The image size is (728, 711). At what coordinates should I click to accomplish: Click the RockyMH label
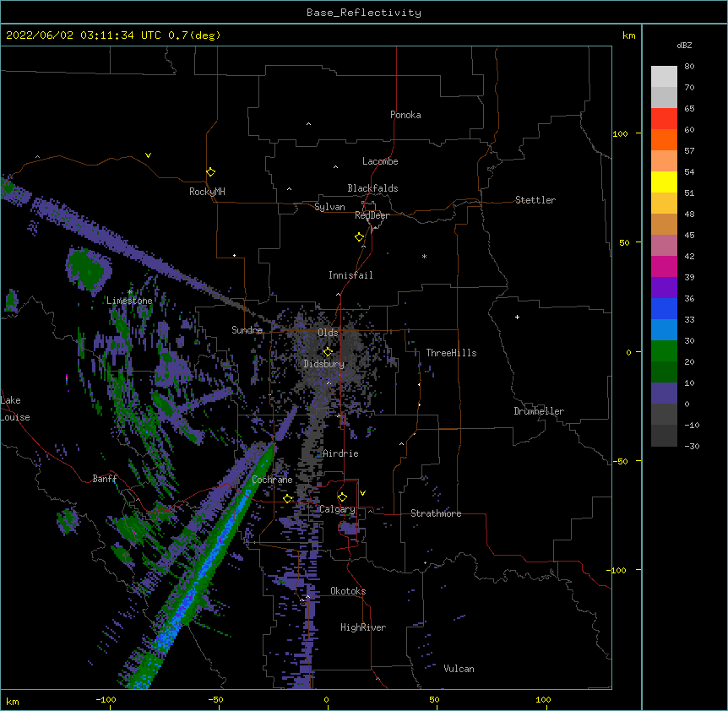click(x=207, y=192)
